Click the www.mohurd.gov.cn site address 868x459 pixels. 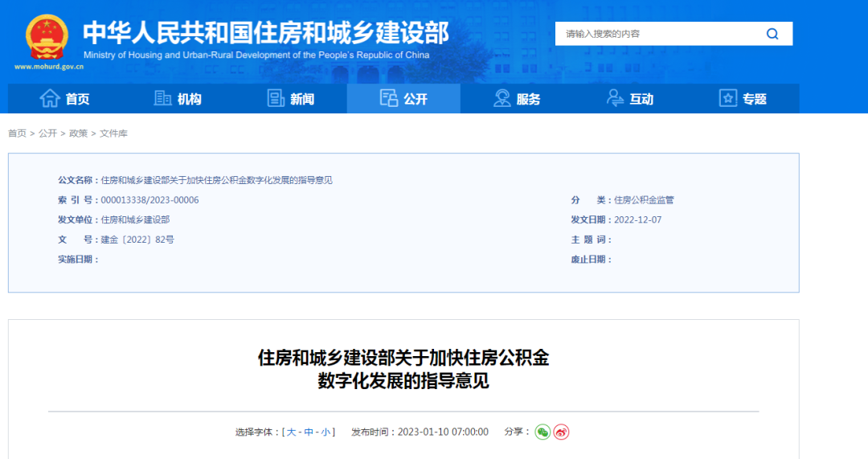49,67
